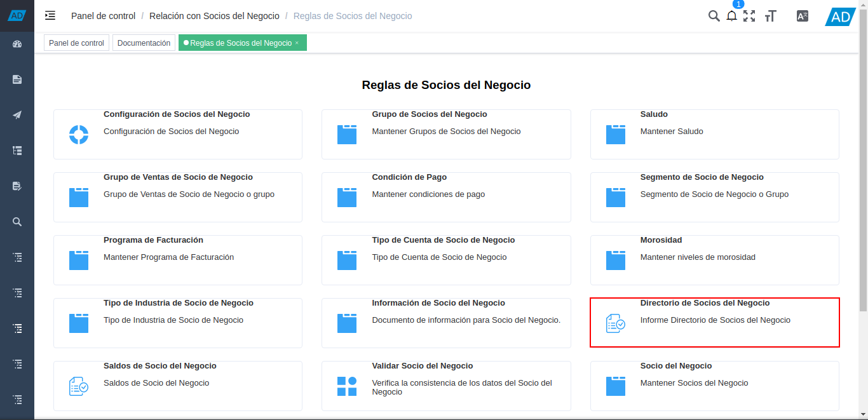Click the Validar Socio del Negocio grid icon
Viewport: 868px width, 420px height.
[x=347, y=386]
